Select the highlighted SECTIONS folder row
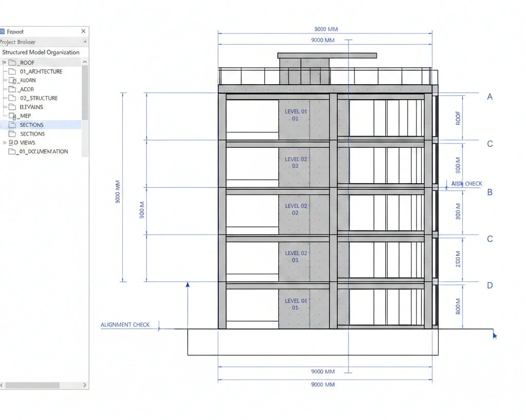Screen dimensions: 526x420 tap(41, 125)
